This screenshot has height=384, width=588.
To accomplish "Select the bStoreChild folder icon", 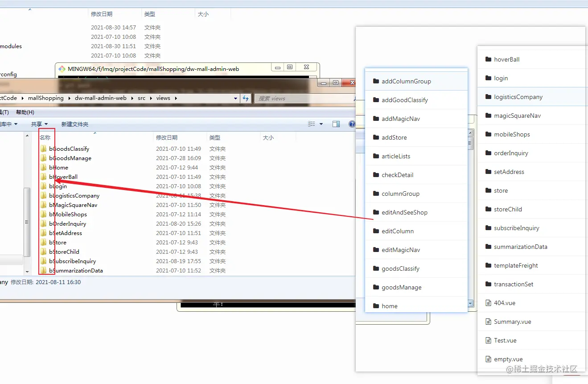I will coord(43,252).
